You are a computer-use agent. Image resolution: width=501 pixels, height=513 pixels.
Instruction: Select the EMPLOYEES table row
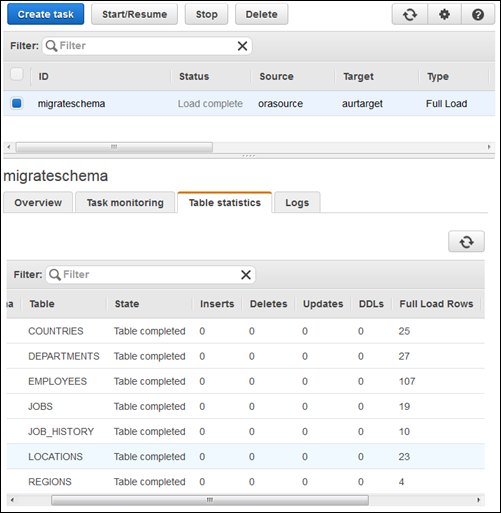[245, 381]
